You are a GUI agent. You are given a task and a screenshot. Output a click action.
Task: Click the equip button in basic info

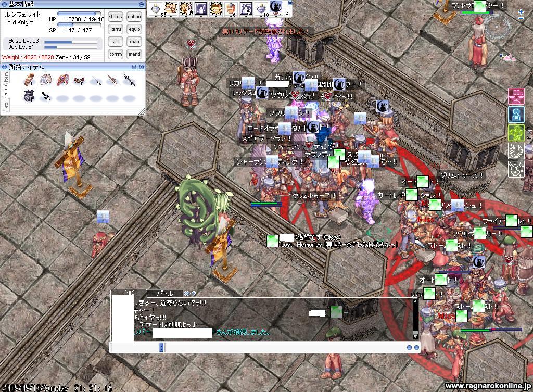pos(134,29)
